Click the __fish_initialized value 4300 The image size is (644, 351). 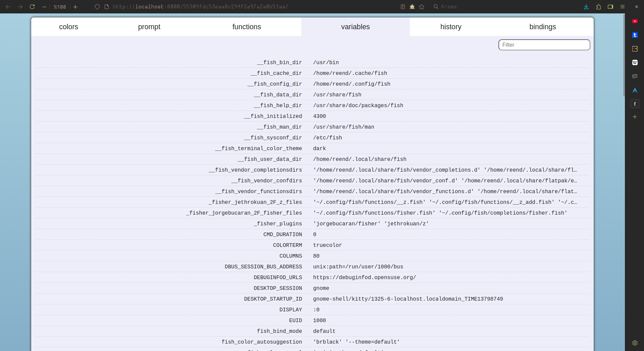pyautogui.click(x=320, y=116)
